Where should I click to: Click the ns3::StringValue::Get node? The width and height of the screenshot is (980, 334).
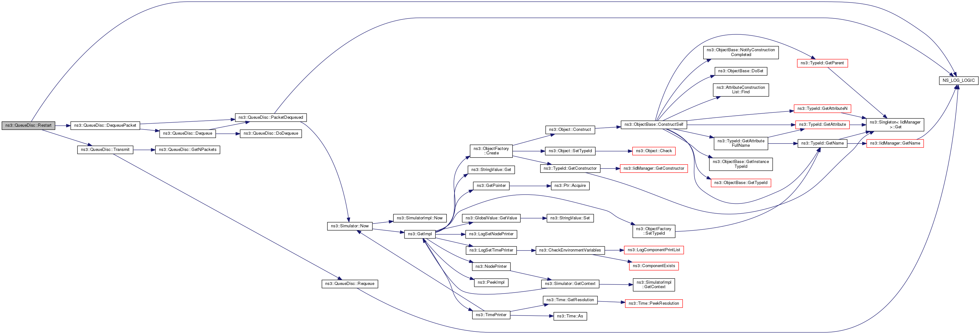pos(491,170)
